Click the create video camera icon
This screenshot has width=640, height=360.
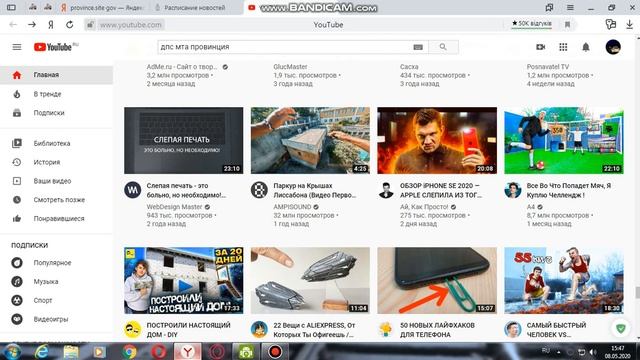coord(540,47)
